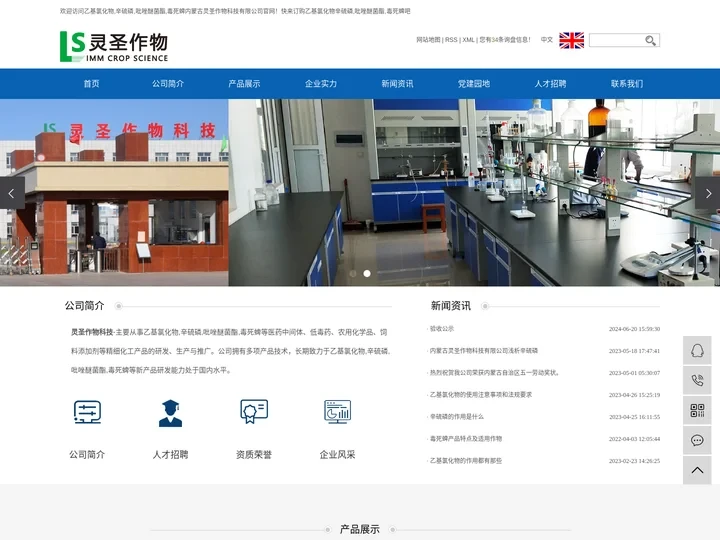This screenshot has height=540, width=720.
Task: Click the RSS link in the header
Action: click(x=451, y=40)
